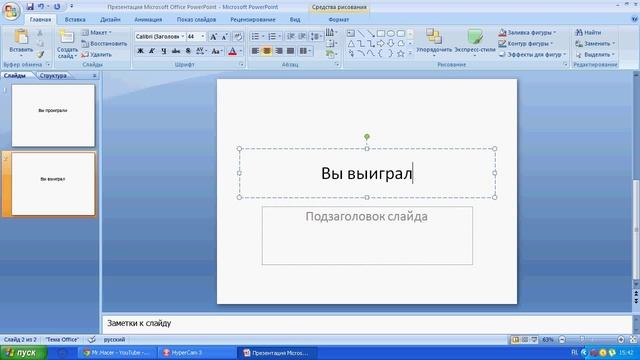Viewport: 640px width, 360px height.
Task: Open the round Office button menu
Action: click(11, 11)
